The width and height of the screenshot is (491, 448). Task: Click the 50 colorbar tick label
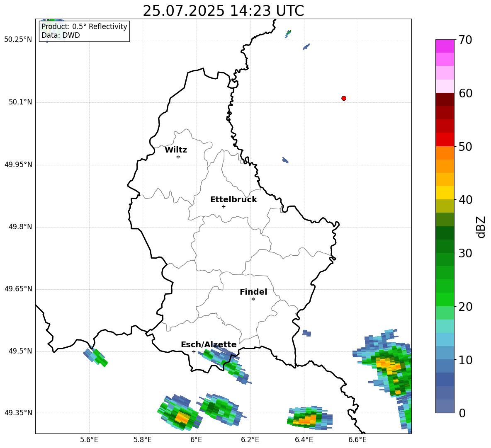465,147
